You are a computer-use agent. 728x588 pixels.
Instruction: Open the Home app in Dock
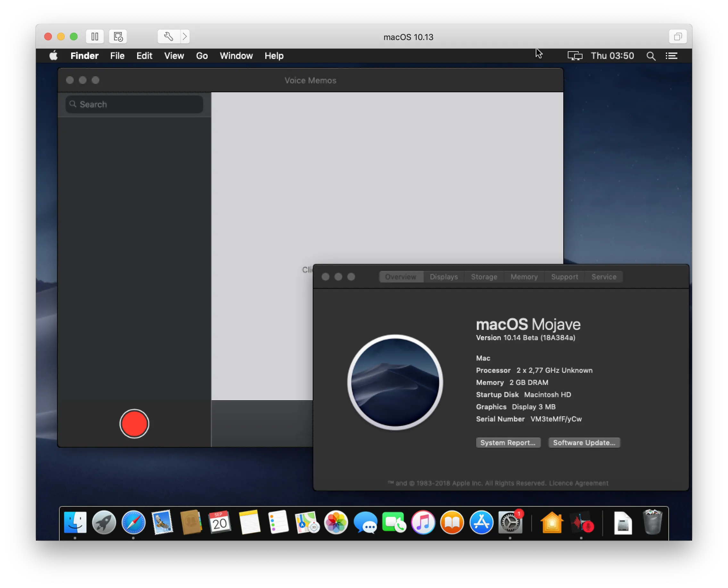tap(552, 522)
